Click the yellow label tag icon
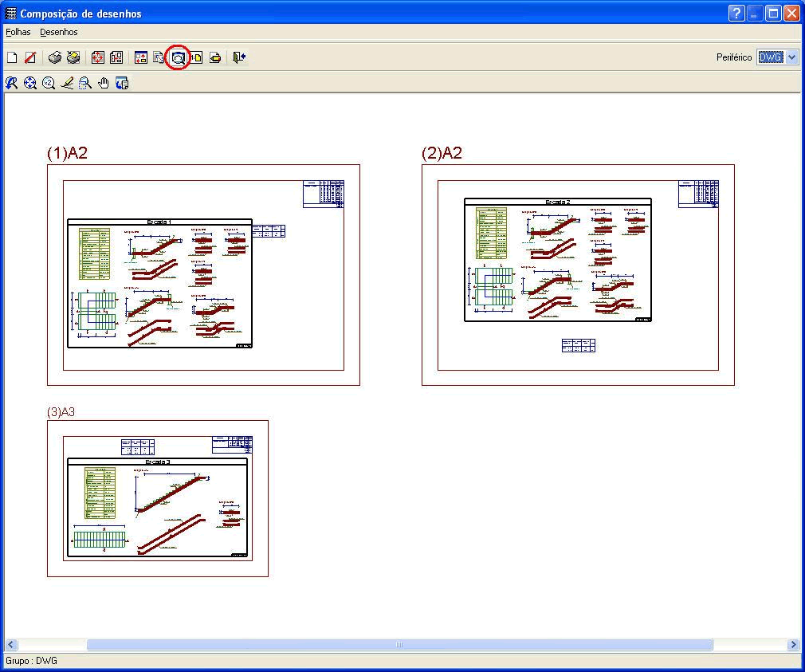 point(215,57)
